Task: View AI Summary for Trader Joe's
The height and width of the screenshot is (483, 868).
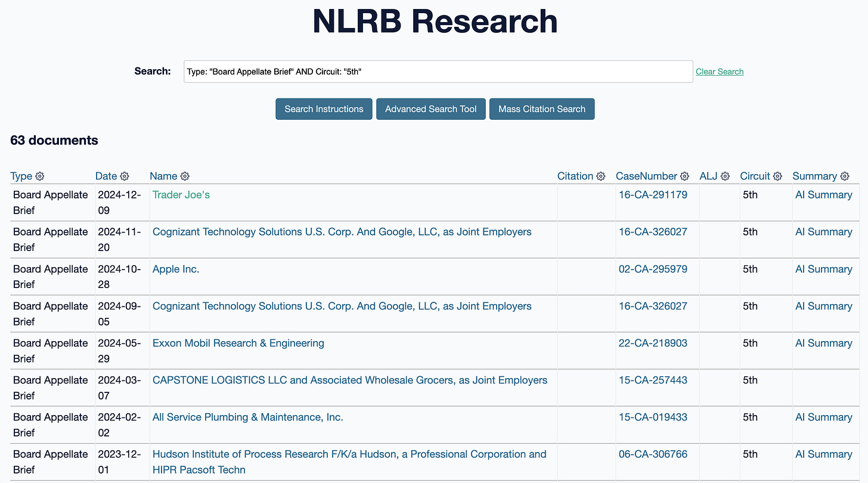Action: pyautogui.click(x=824, y=195)
